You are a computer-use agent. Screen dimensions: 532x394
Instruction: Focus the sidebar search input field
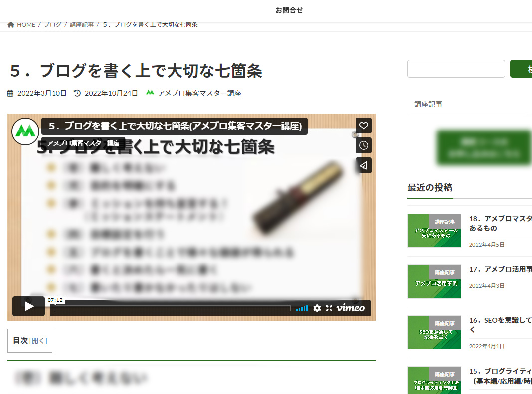coord(456,69)
